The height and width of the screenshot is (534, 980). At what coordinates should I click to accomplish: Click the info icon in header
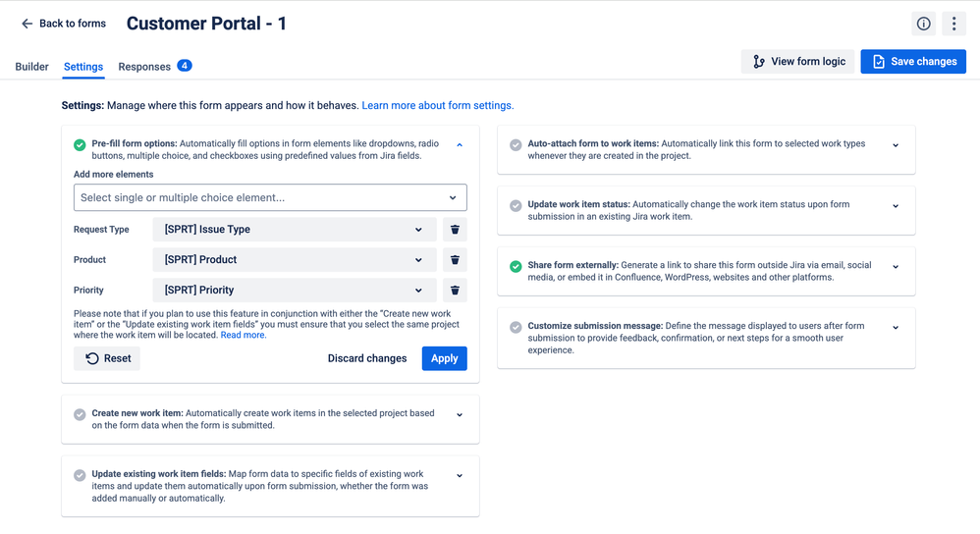923,24
